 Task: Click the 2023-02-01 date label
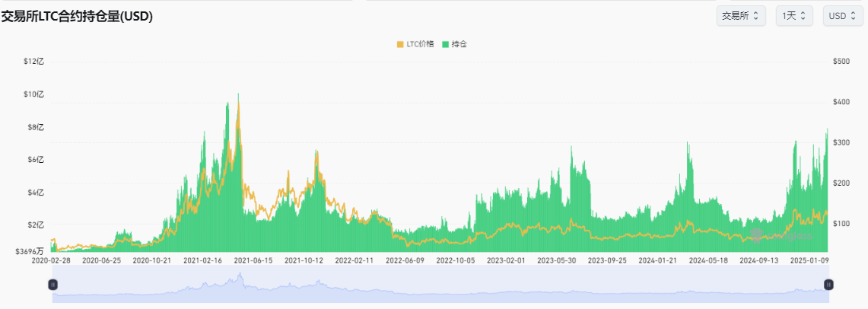506,260
